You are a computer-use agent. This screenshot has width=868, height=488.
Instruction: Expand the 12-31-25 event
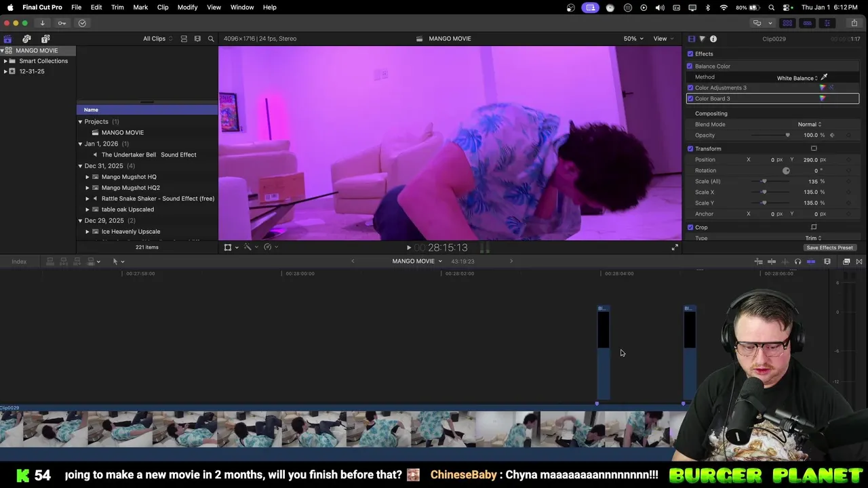pos(5,71)
